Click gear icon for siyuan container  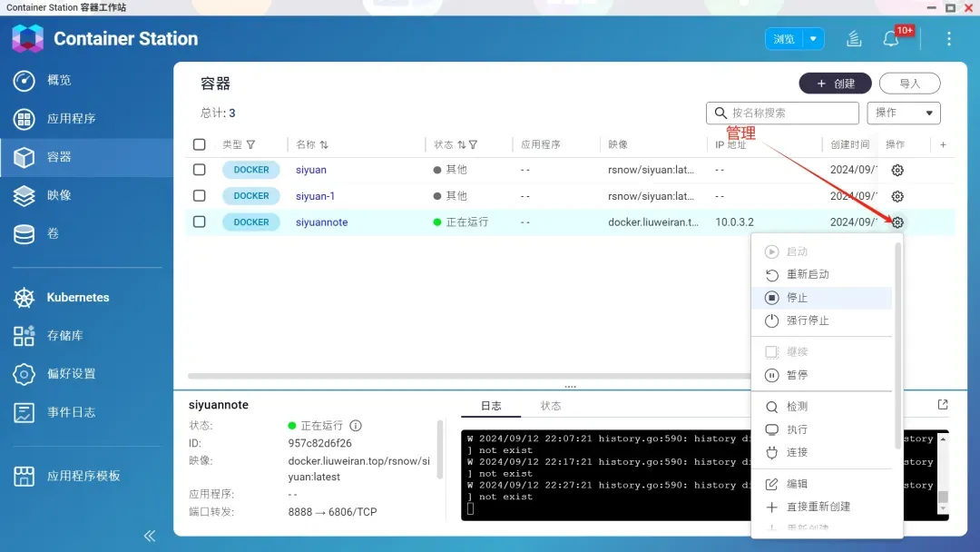(897, 170)
